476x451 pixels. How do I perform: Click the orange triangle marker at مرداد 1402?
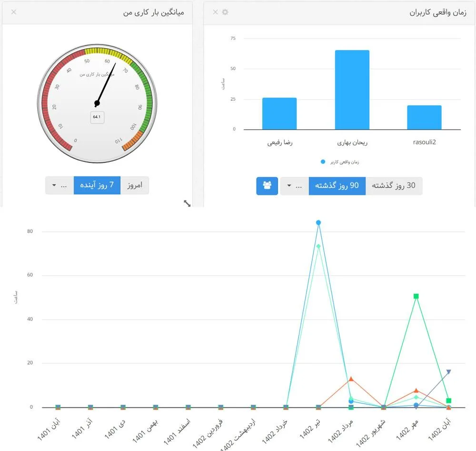click(x=351, y=379)
